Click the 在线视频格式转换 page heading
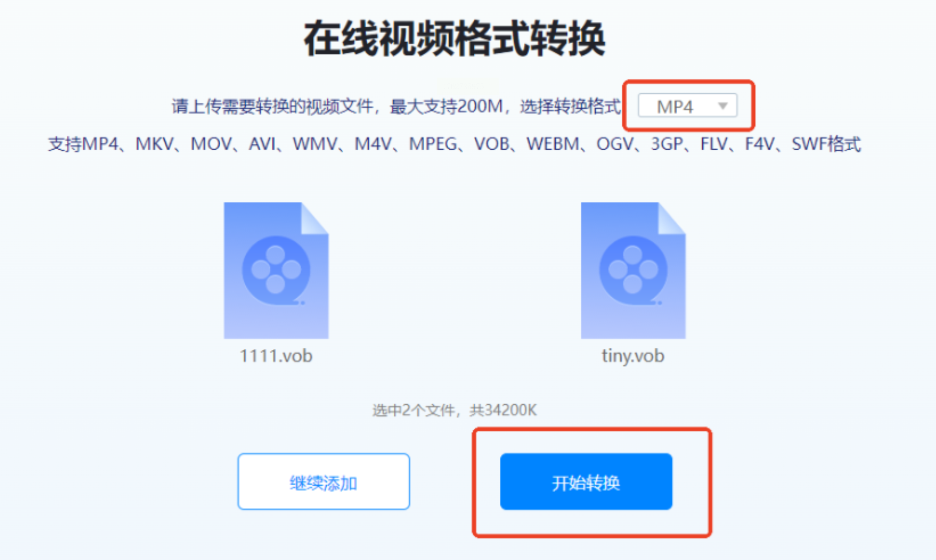 point(454,39)
